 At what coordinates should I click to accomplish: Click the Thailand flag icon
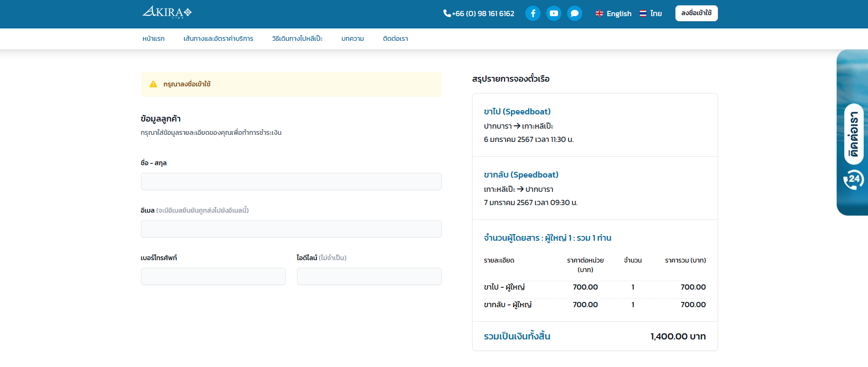643,13
